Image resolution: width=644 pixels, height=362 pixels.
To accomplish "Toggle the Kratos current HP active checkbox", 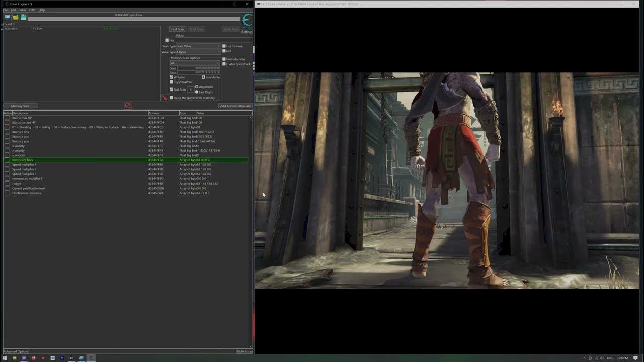I will 7,122.
